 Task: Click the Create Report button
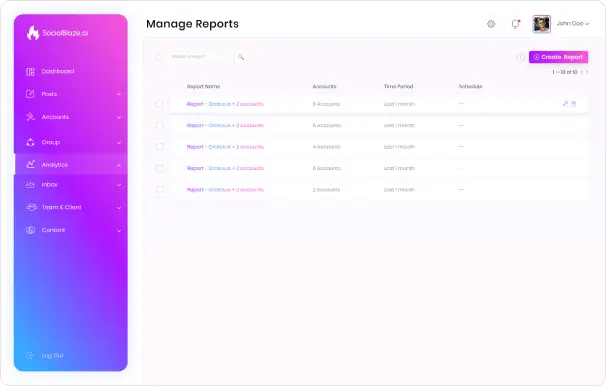coord(558,57)
